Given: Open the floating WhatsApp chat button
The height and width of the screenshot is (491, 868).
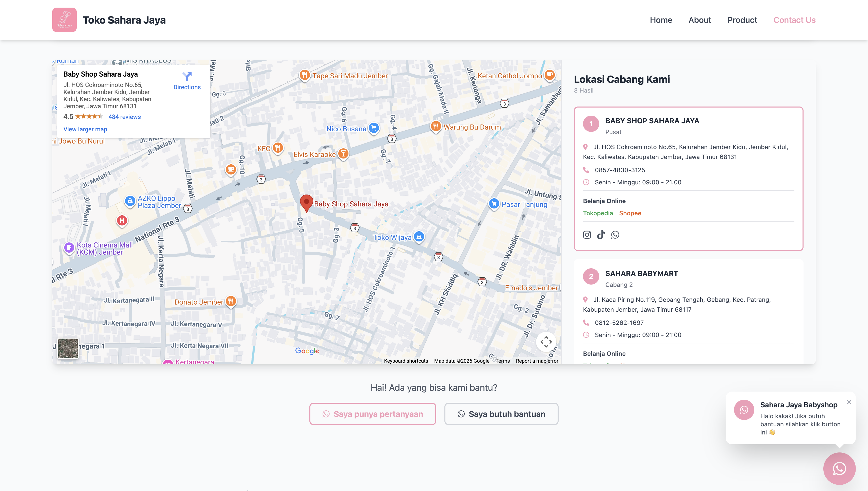Looking at the screenshot, I should click(x=839, y=468).
